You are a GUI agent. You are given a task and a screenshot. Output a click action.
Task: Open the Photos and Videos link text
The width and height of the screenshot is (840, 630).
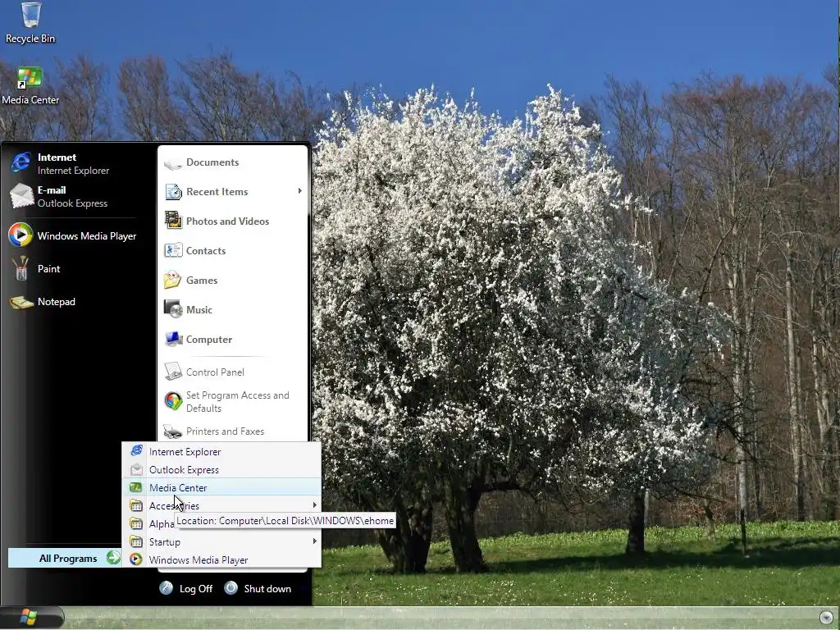[x=227, y=221]
